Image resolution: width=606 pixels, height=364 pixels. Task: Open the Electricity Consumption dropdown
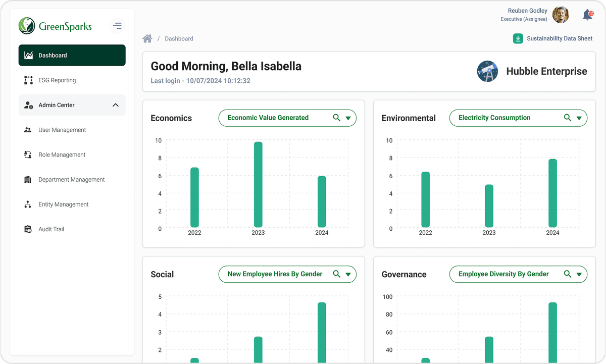click(579, 118)
